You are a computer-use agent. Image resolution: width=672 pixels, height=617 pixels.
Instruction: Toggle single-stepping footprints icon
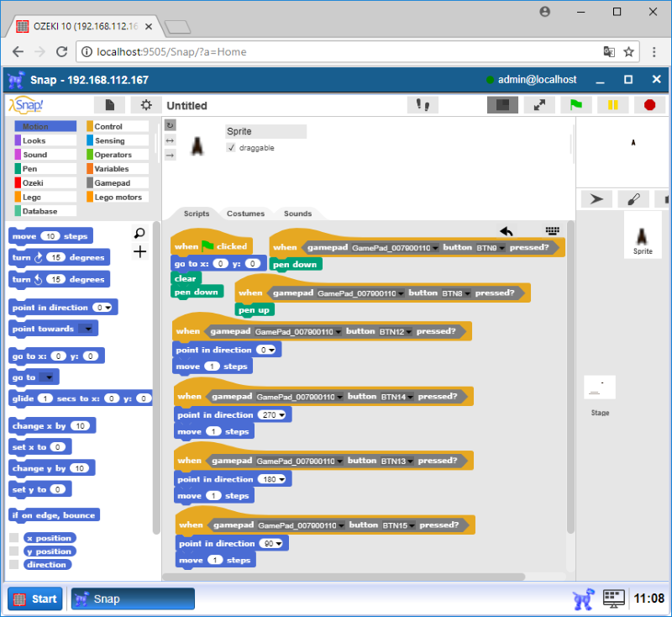click(x=423, y=105)
